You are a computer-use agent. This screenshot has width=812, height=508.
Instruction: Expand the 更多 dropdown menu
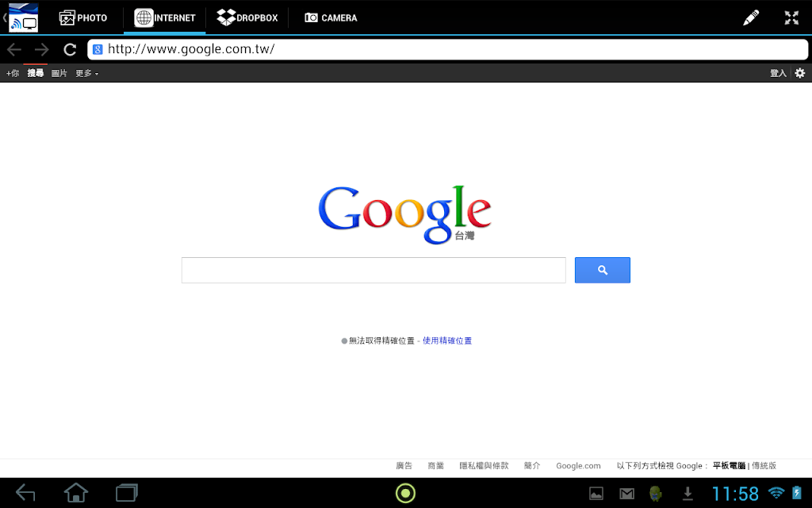(86, 74)
